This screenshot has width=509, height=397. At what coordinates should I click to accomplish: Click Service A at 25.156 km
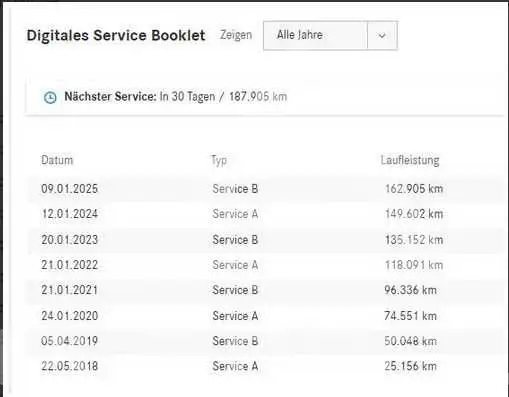(235, 366)
